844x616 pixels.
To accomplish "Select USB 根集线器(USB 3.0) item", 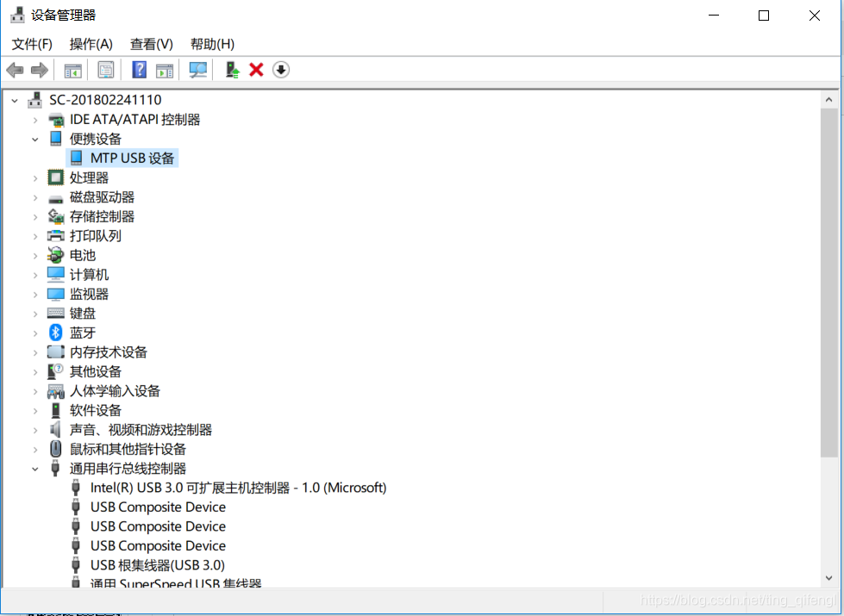I will pos(157,565).
